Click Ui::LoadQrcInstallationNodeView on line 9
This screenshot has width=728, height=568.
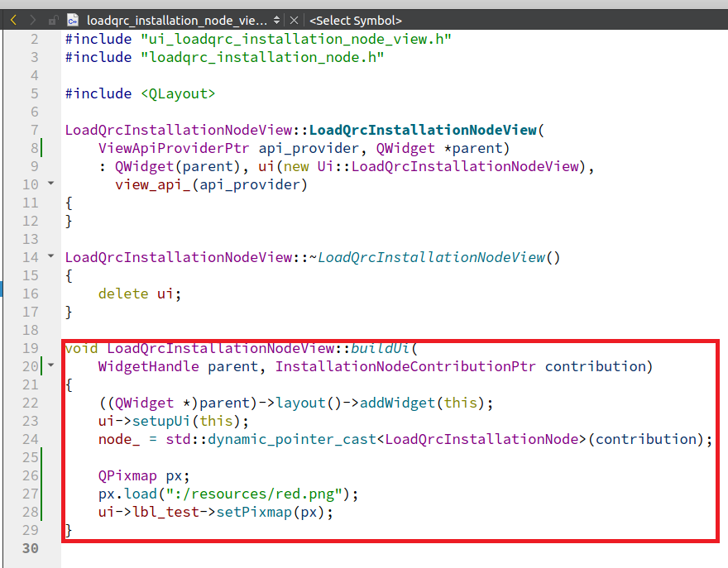coord(449,166)
